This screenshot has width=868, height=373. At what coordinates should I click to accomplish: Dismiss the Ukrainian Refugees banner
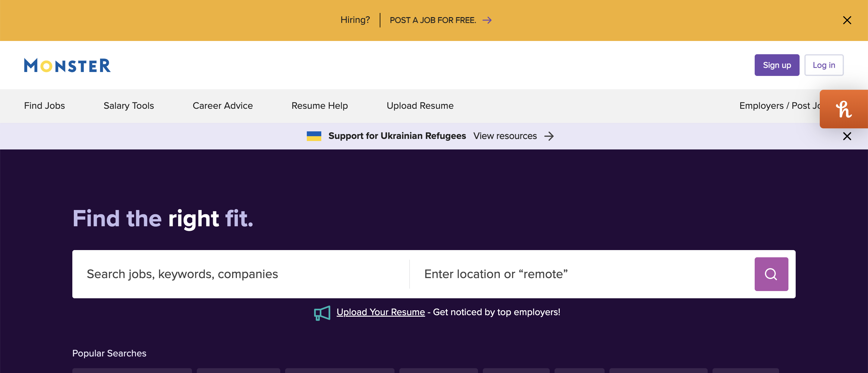point(847,136)
